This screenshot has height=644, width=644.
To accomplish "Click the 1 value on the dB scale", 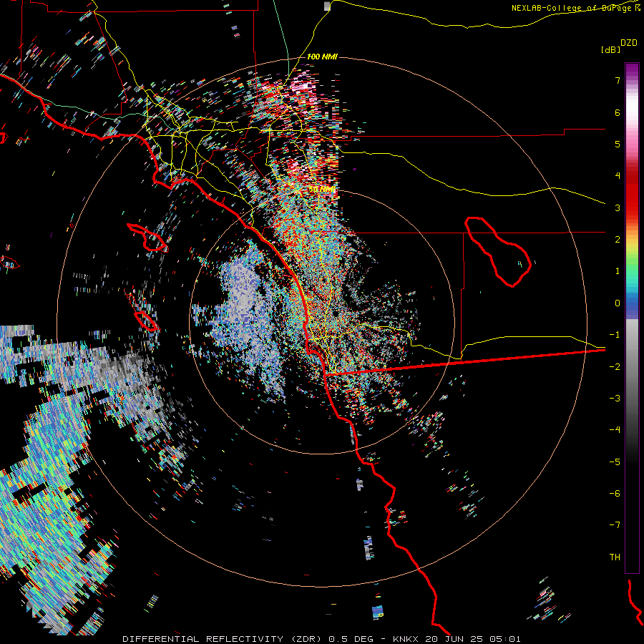I will pos(618,271).
